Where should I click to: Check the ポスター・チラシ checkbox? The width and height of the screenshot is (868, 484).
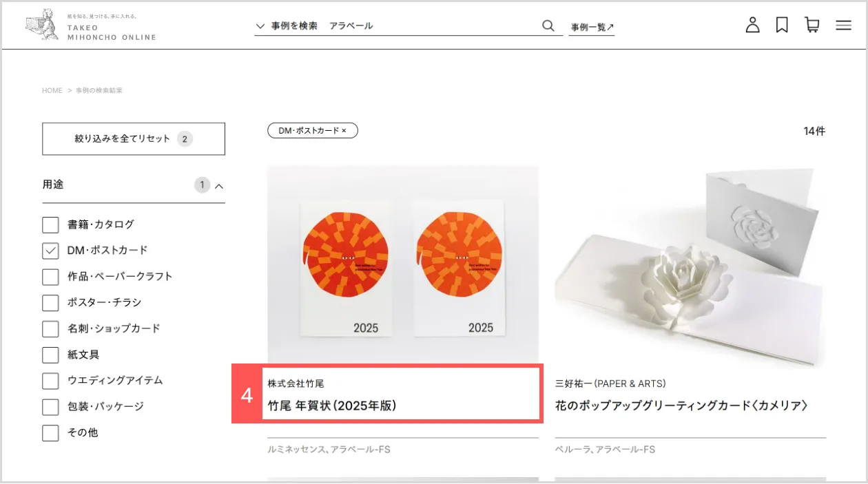pos(50,303)
